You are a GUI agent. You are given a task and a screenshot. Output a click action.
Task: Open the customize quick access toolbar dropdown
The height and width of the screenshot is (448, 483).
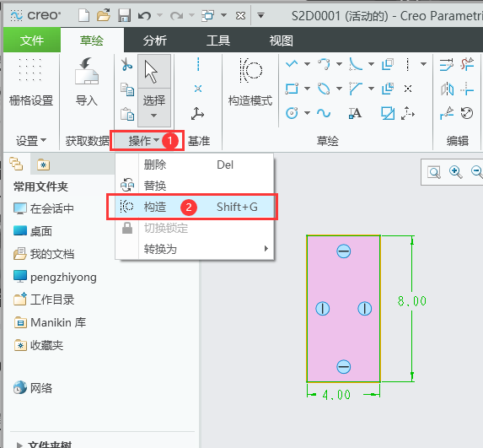point(260,15)
